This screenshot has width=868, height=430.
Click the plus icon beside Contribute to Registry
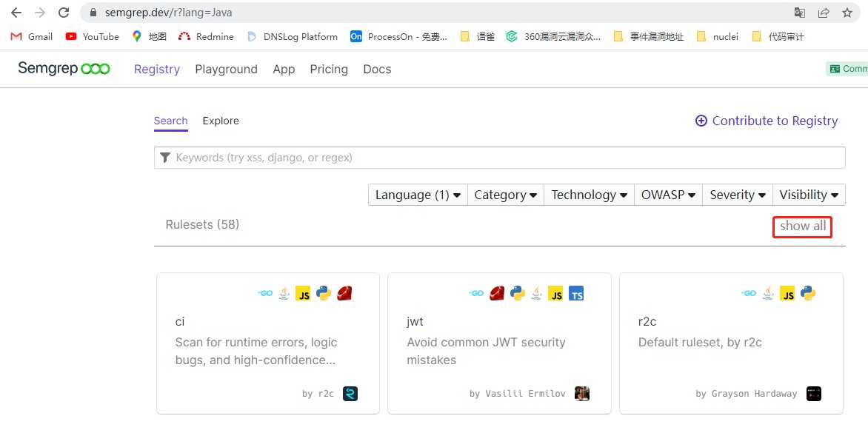point(701,121)
